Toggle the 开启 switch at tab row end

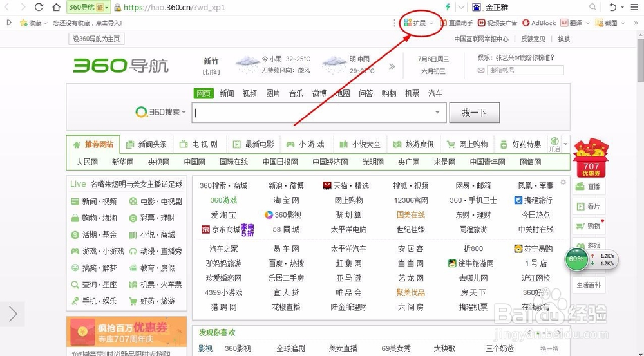click(x=554, y=144)
